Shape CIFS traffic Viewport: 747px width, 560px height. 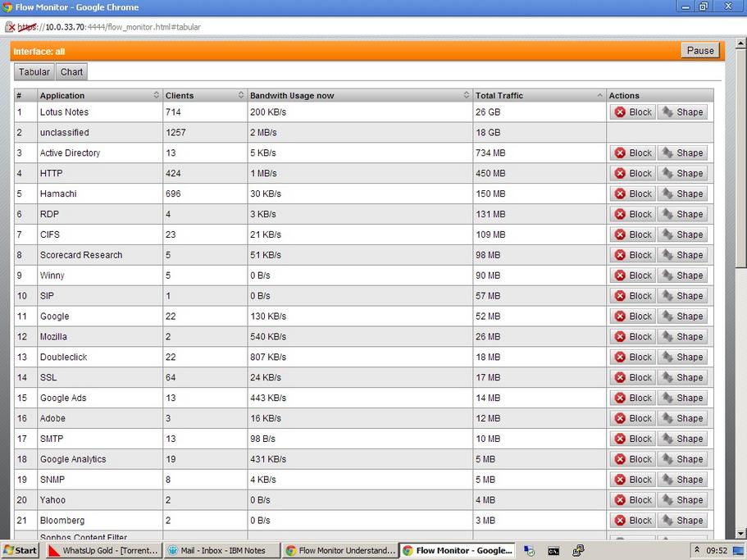(x=682, y=234)
